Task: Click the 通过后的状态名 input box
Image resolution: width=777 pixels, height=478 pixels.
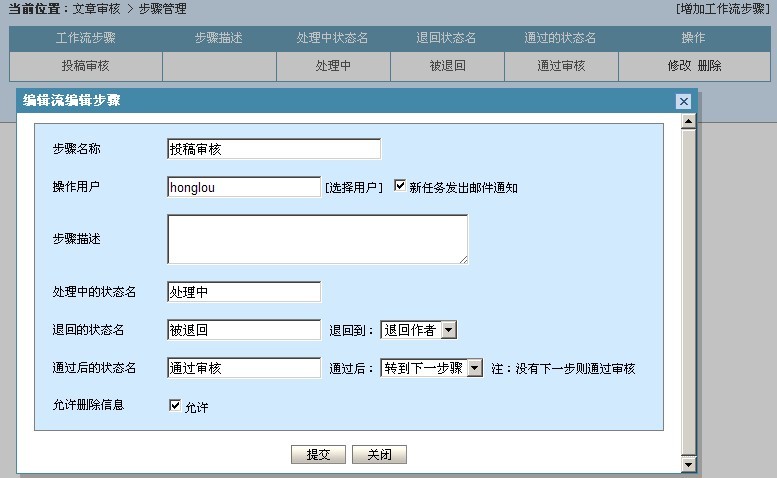Action: click(x=244, y=368)
